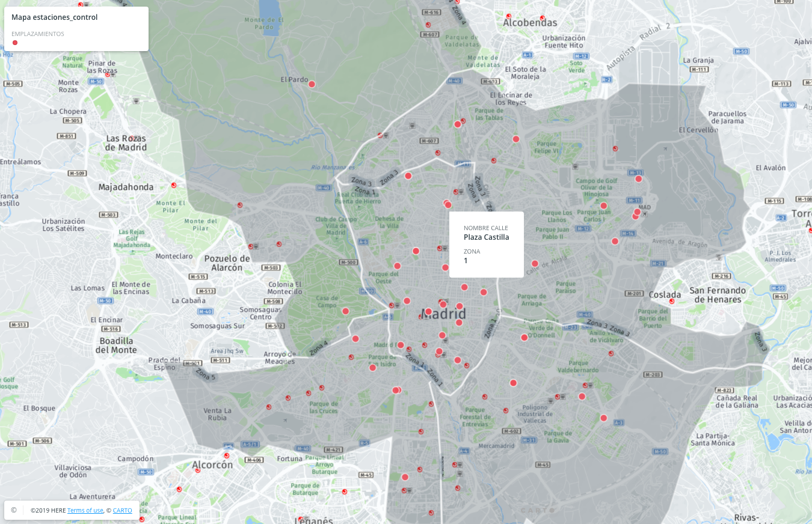Select the station marker near Majadahonda
812x524 pixels.
click(174, 185)
